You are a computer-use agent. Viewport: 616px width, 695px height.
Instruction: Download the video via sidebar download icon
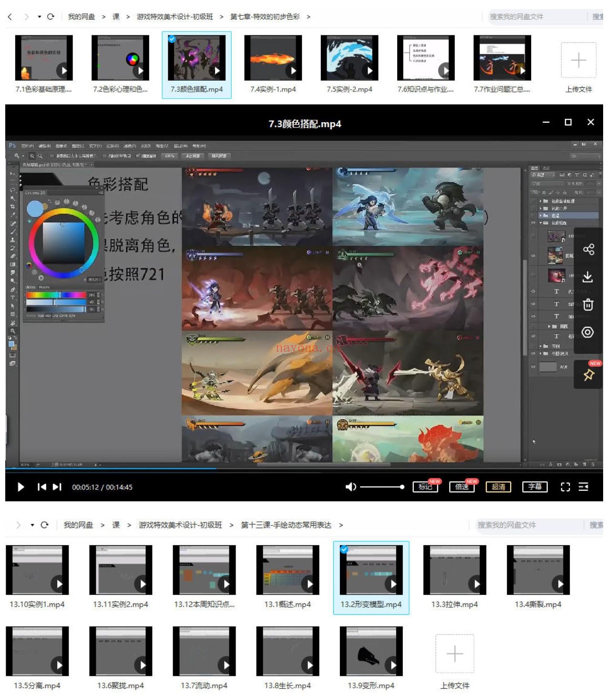click(x=588, y=277)
